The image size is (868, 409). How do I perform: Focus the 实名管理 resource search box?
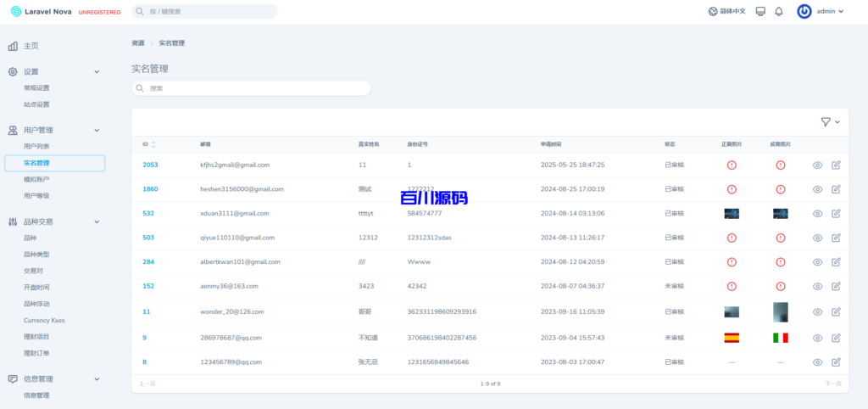251,88
